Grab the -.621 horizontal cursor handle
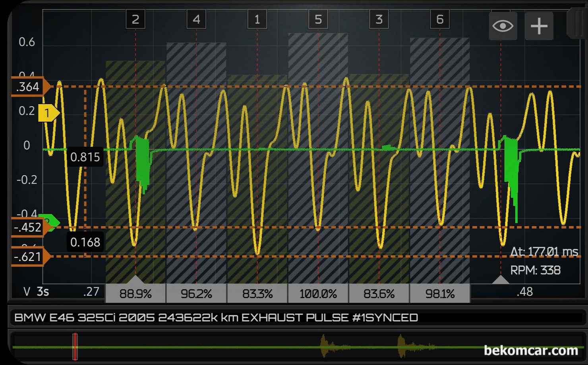 coord(30,257)
